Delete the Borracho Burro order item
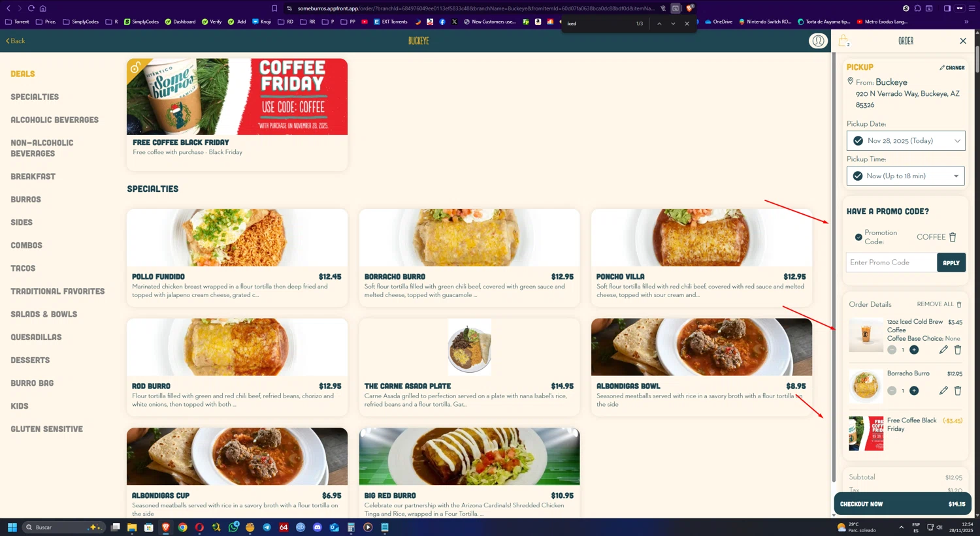980x536 pixels. pyautogui.click(x=958, y=391)
